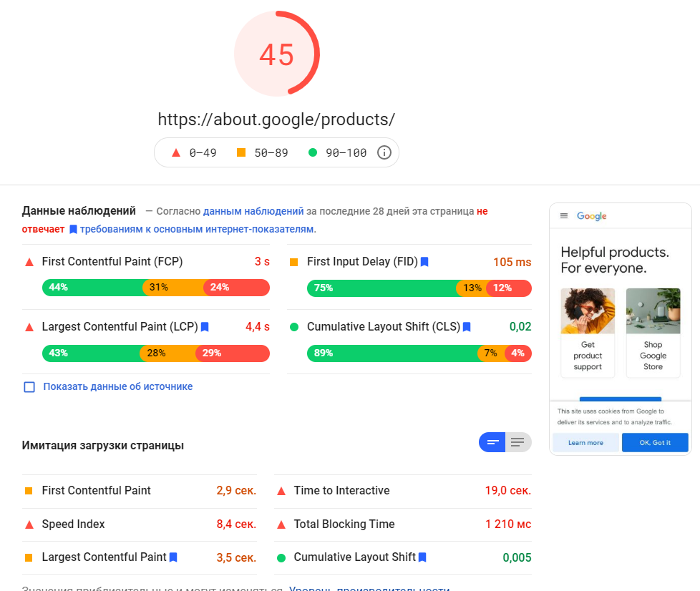Image resolution: width=700 pixels, height=591 pixels.
Task: Click the performance score gauge showing 45
Action: 277,54
